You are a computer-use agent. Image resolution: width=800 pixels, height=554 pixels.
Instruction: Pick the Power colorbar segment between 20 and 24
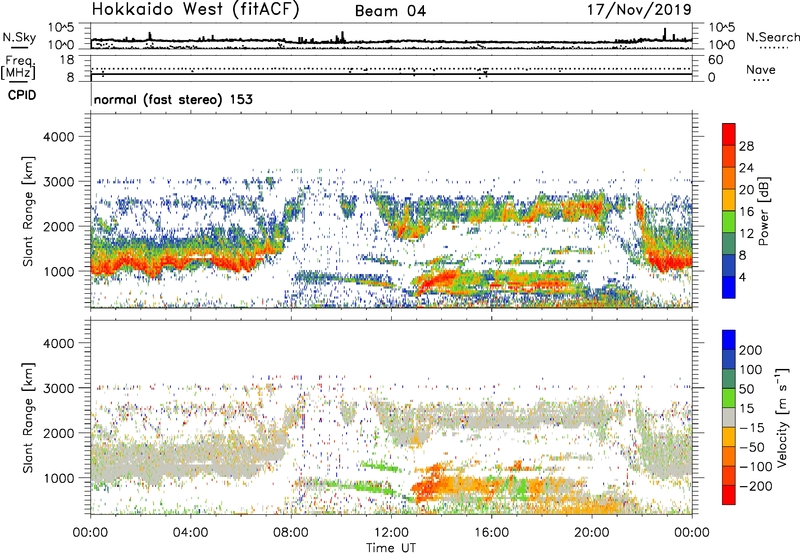coord(729,178)
